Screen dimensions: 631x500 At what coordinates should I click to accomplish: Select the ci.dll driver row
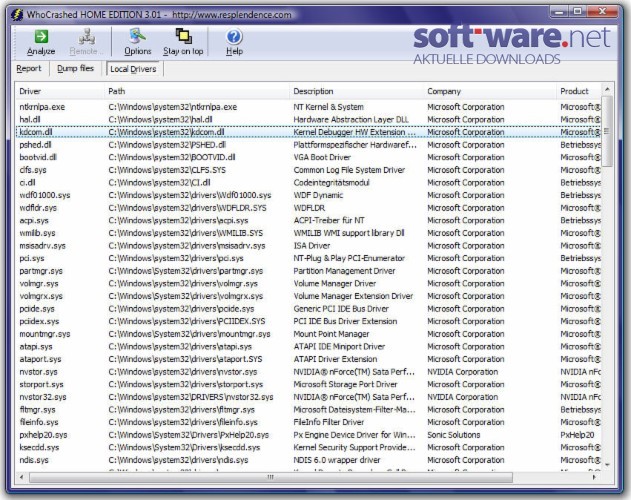tap(308, 183)
